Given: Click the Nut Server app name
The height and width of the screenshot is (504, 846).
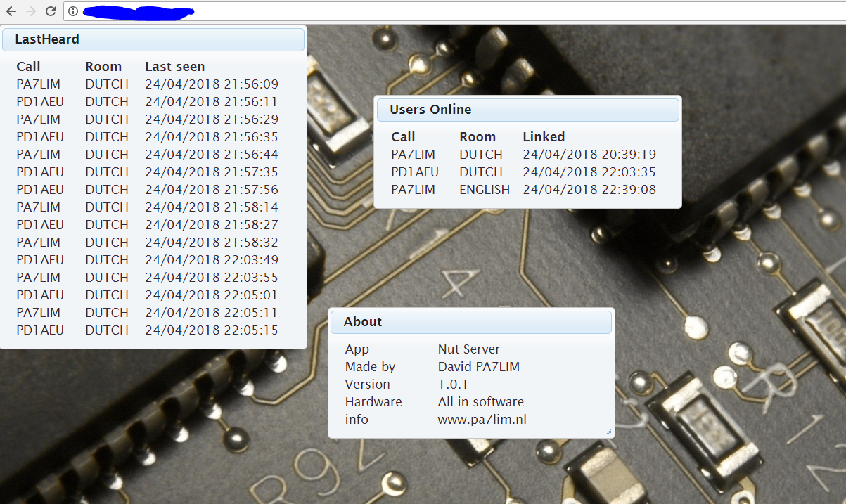Looking at the screenshot, I should pos(468,349).
